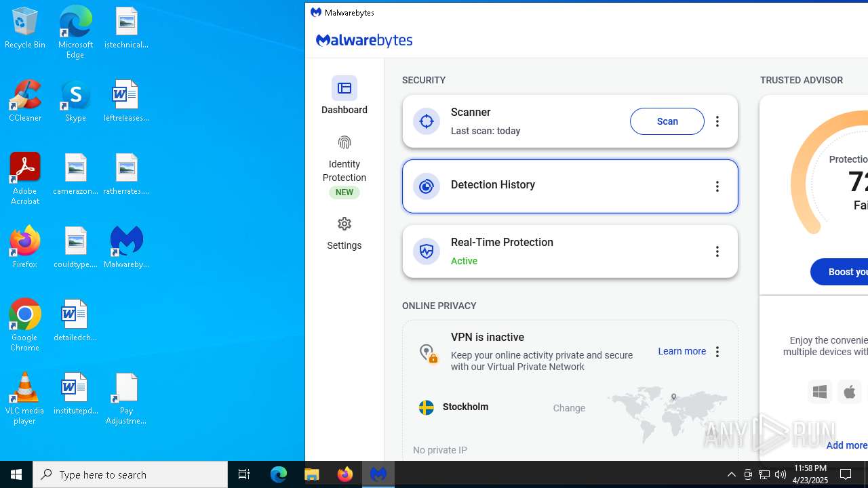The height and width of the screenshot is (488, 868).
Task: Click Malwarebytes taskbar button
Action: 378,474
